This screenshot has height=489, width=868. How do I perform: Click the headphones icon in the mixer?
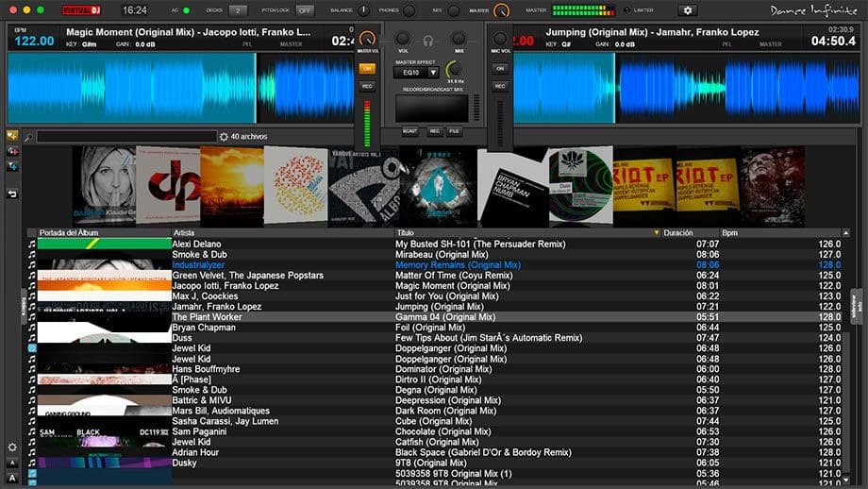point(428,40)
